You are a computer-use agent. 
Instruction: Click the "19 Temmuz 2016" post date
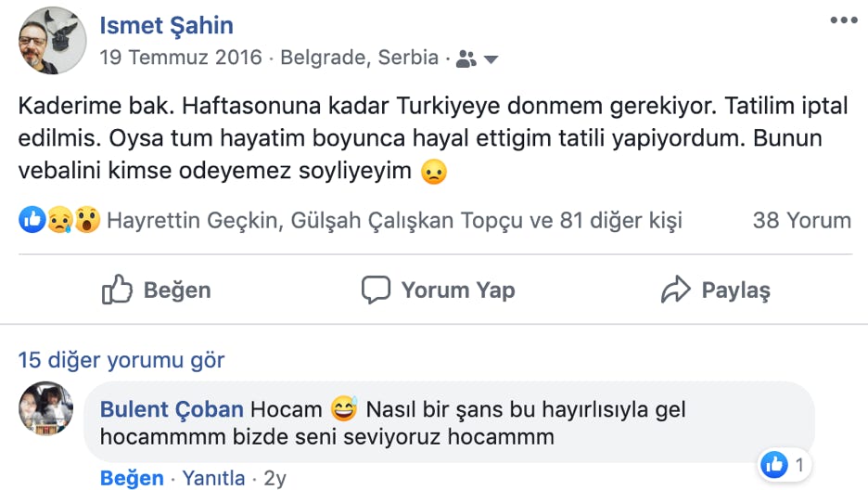pyautogui.click(x=181, y=58)
